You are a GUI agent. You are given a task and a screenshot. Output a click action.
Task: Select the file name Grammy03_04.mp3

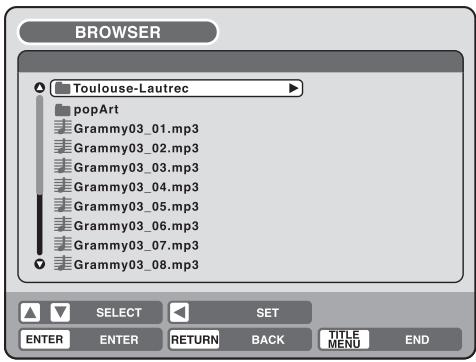tap(136, 187)
